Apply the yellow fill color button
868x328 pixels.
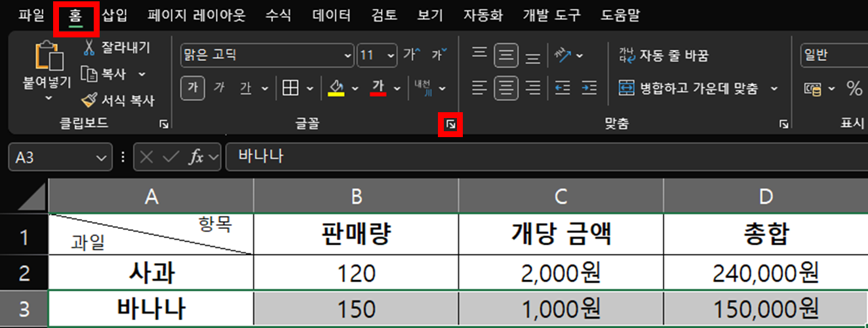tap(336, 88)
